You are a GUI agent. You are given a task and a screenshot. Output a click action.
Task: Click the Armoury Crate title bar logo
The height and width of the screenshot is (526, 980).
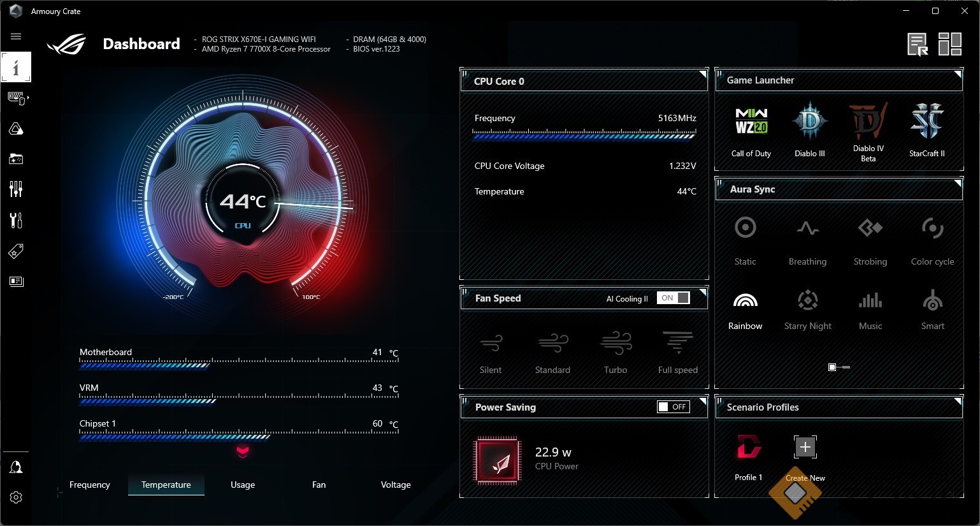[x=16, y=11]
